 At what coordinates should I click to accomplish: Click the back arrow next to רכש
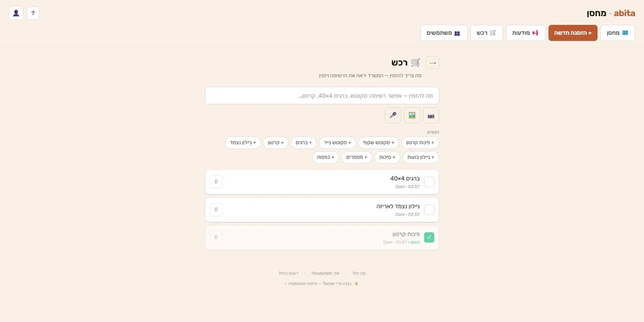click(x=432, y=63)
